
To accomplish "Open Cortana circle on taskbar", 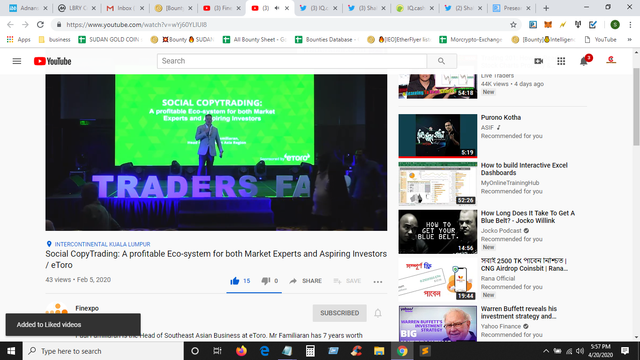I will point(195,351).
